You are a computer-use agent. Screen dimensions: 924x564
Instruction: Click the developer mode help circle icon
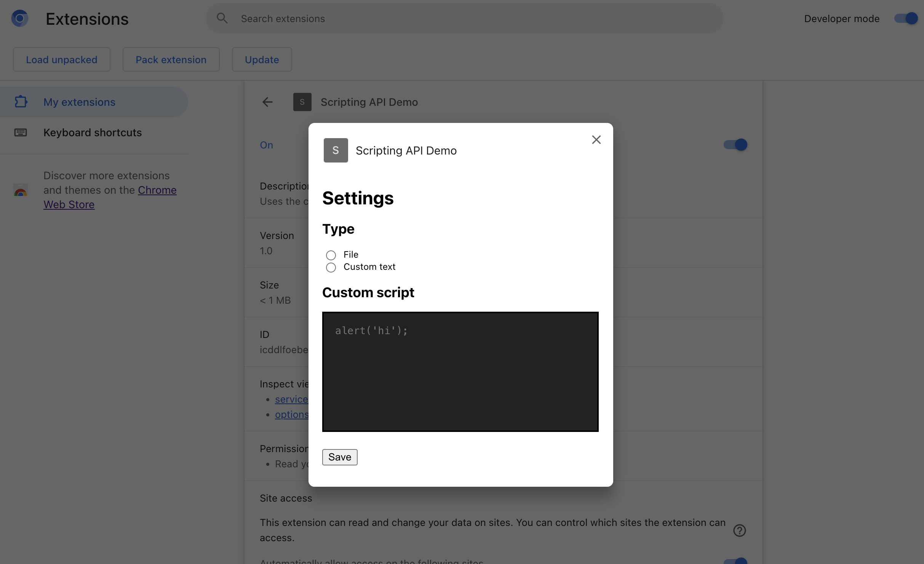tap(740, 530)
